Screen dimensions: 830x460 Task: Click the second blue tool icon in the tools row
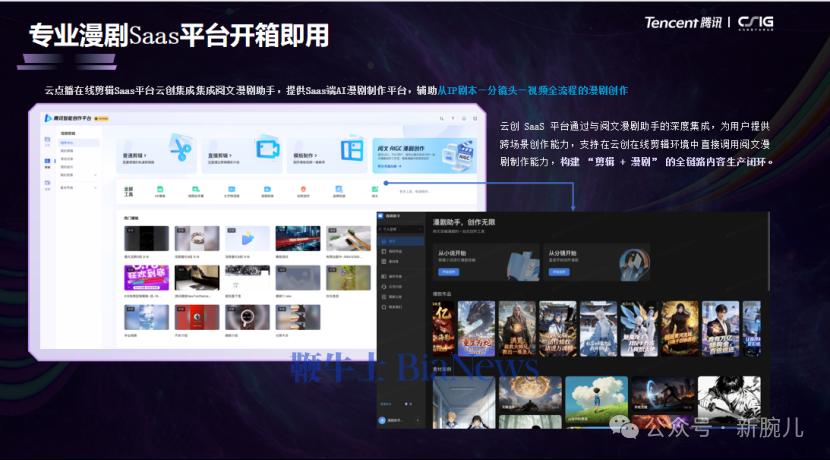tap(267, 190)
